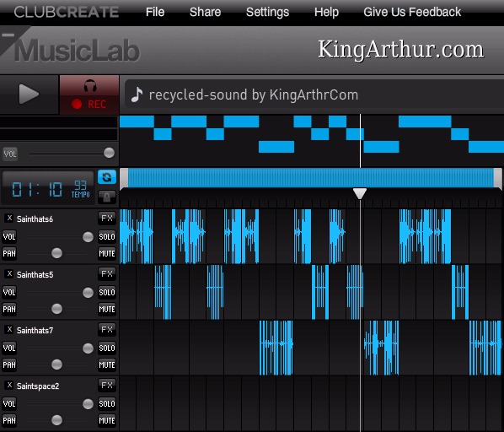Mute the Saintspace2 track
Screen dimensions: 504x432
[107, 420]
